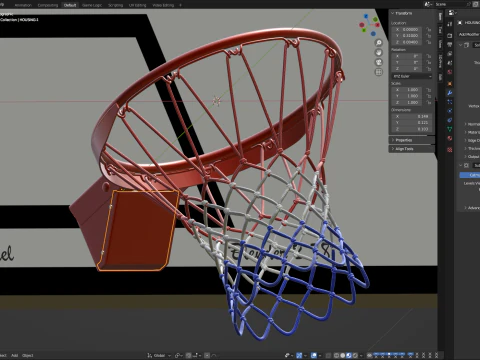Lock the Scale X axis
Screen dimensions: 480x360
429,90
